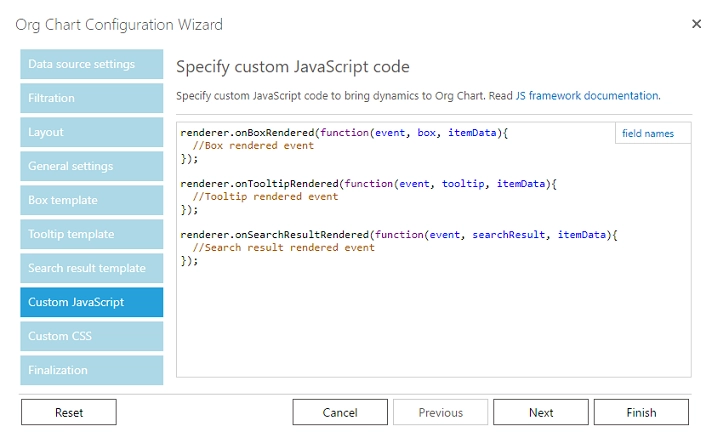Click blank area inside JavaScript code editor

pyautogui.click(x=434, y=323)
